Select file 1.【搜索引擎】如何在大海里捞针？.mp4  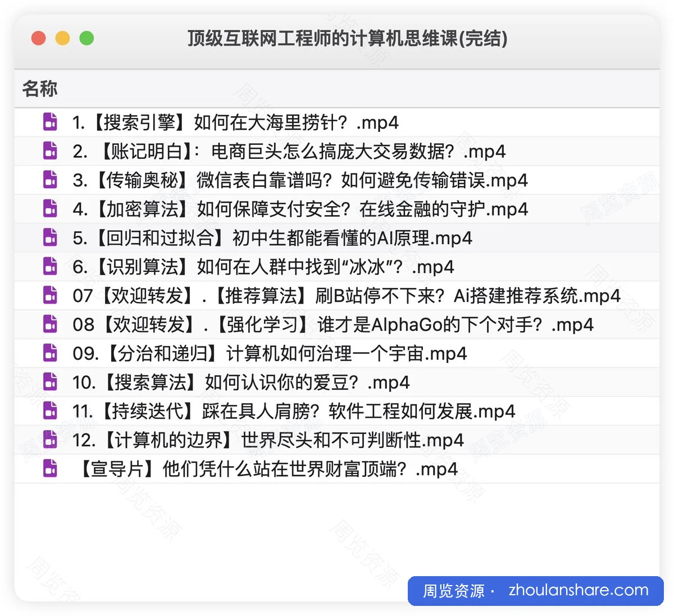click(337, 122)
